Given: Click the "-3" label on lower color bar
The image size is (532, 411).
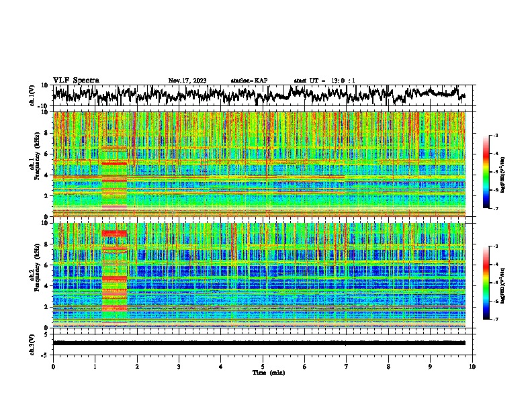Looking at the screenshot, I should click(496, 246).
